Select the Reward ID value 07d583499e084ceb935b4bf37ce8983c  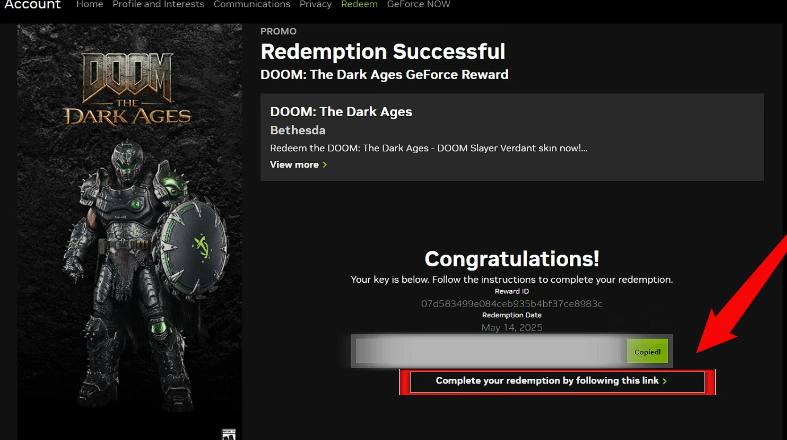(x=511, y=304)
